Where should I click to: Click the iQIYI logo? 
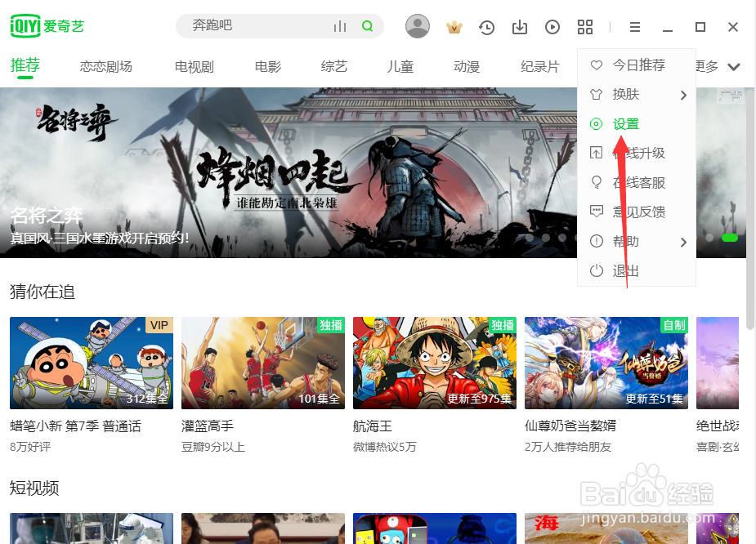tap(47, 25)
